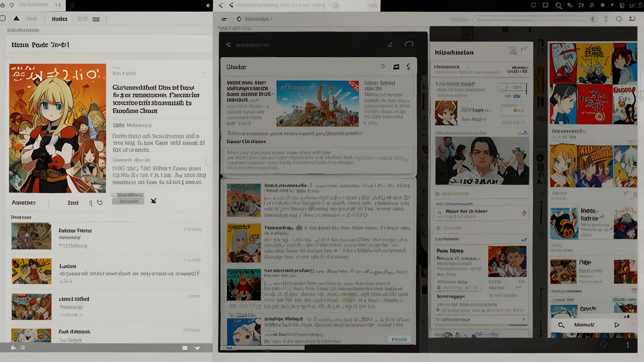
Task: Click the circled icon in browser title bar
Action: click(x=336, y=6)
